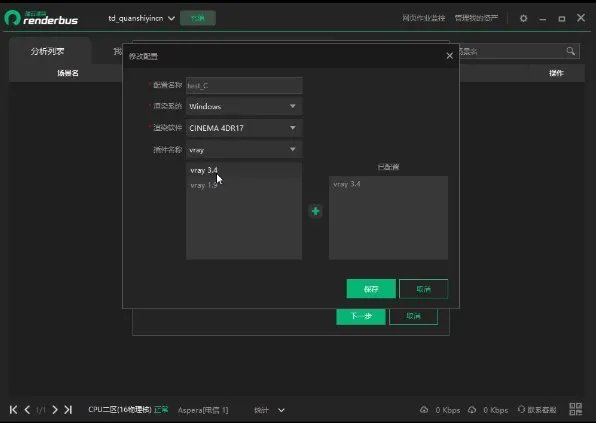The height and width of the screenshot is (423, 596).
Task: Click the cancel button beside save
Action: pyautogui.click(x=423, y=289)
